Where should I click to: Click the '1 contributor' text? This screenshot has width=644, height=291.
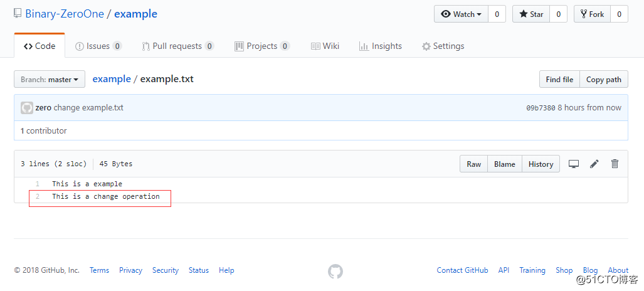(x=43, y=130)
